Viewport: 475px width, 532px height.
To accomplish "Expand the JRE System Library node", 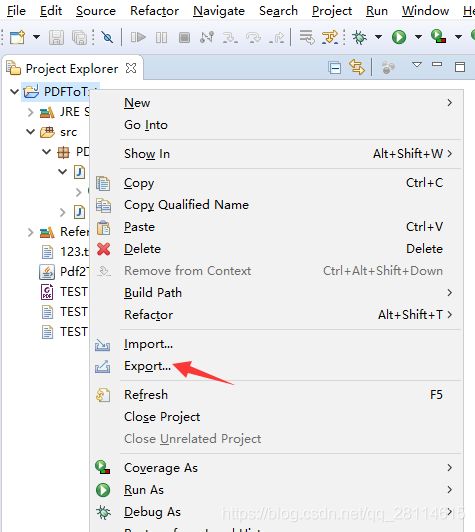I will click(31, 112).
